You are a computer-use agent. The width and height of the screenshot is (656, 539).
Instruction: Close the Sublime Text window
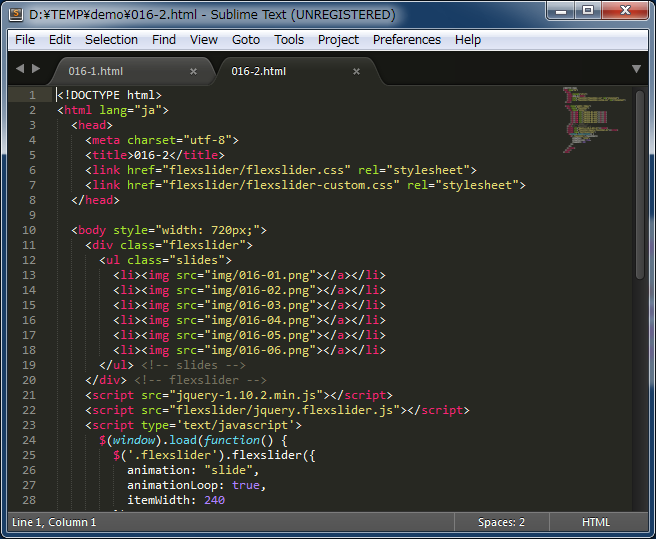(x=625, y=10)
